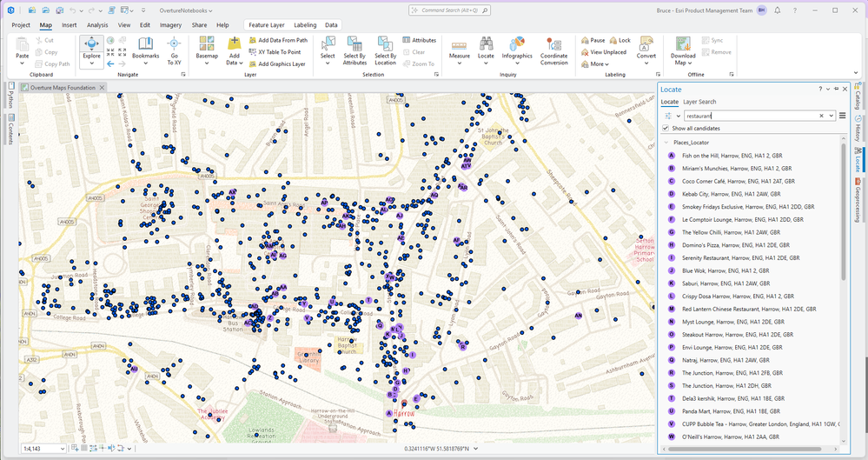Toggle the Lock labels option
Screen dimensions: 868x460
[x=620, y=40]
